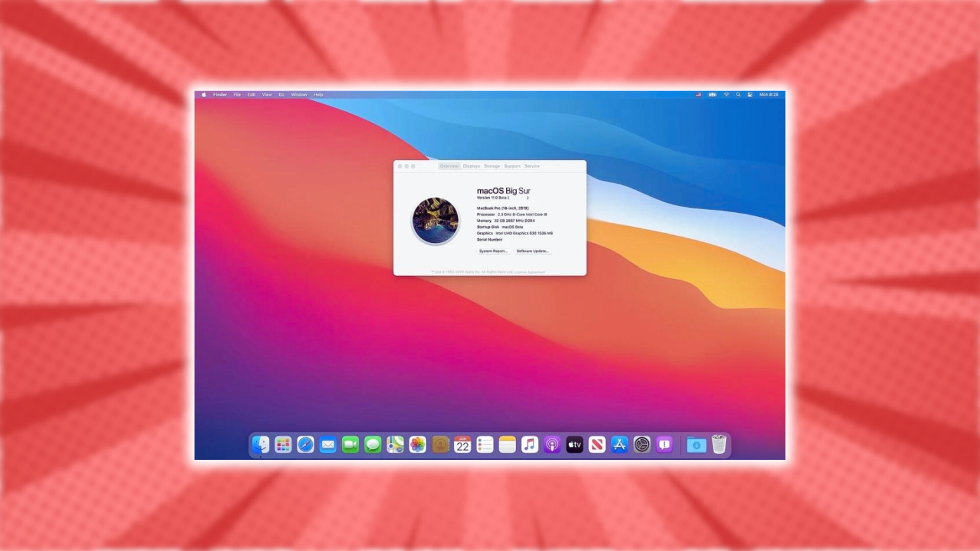Launch the Apple TV app
Viewport: 980px width, 551px height.
point(575,445)
